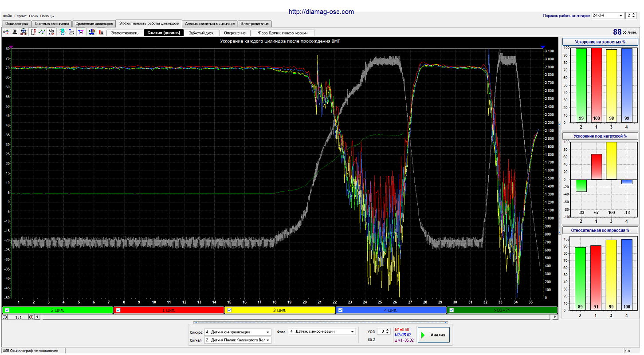644x355 pixels.
Task: Switch to the 'Осциллограф' tab
Action: pyautogui.click(x=16, y=24)
